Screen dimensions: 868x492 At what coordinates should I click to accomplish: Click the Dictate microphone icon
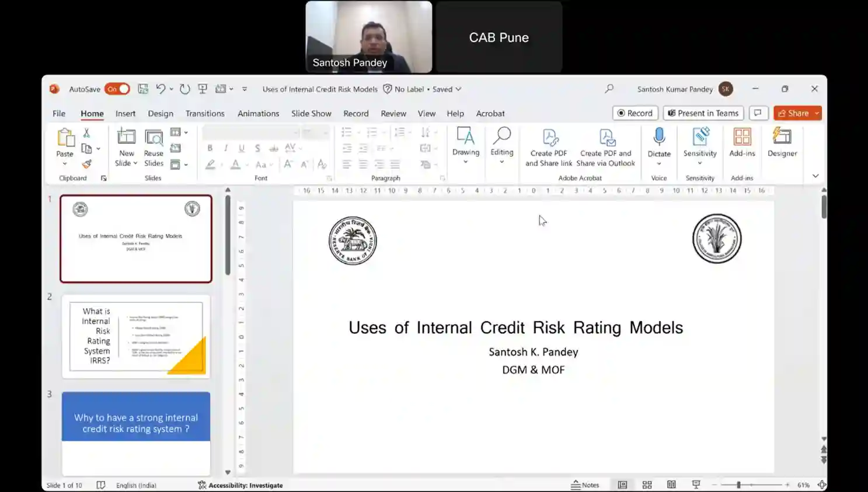coord(659,137)
